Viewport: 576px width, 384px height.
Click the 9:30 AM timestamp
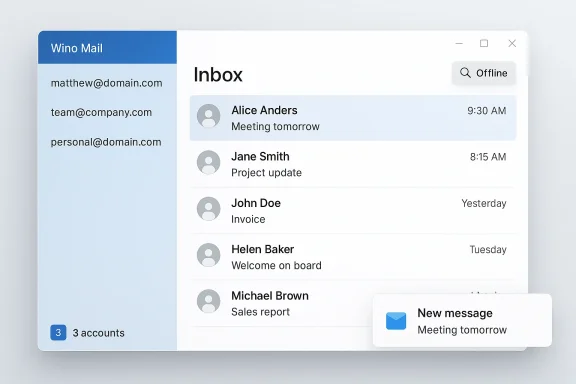487,111
